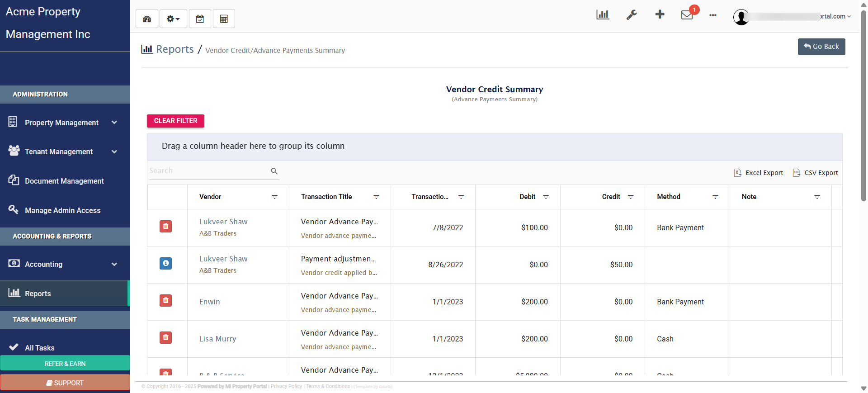
Task: Go to All Tasks in sidebar
Action: [x=39, y=348]
